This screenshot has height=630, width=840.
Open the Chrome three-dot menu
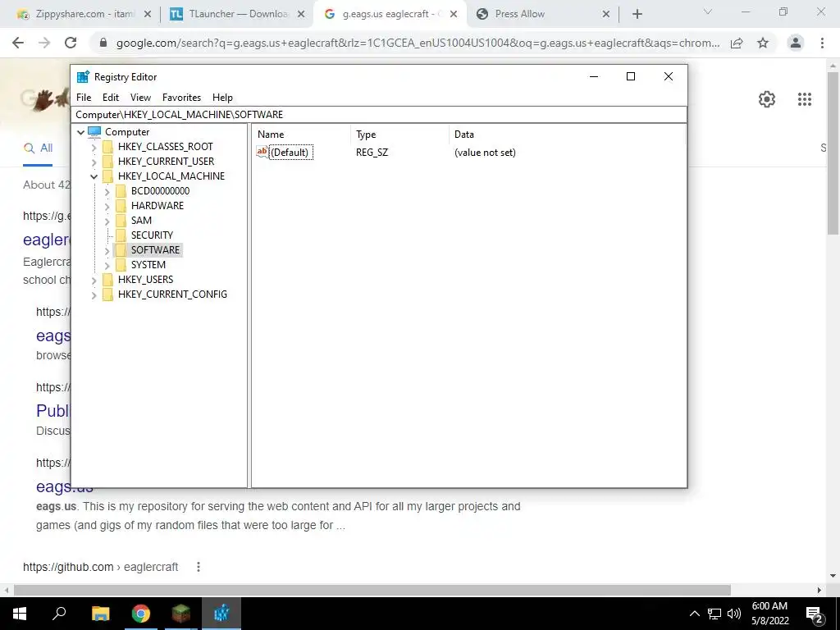click(x=822, y=43)
